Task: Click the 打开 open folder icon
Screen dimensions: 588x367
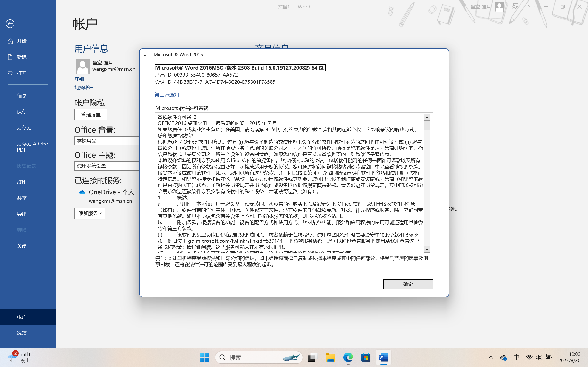Action: 10,73
